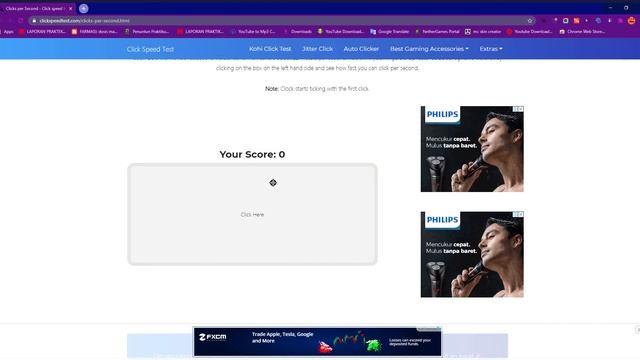Open the Apps bookmark shortcut
This screenshot has width=640, height=360.
(x=6, y=31)
